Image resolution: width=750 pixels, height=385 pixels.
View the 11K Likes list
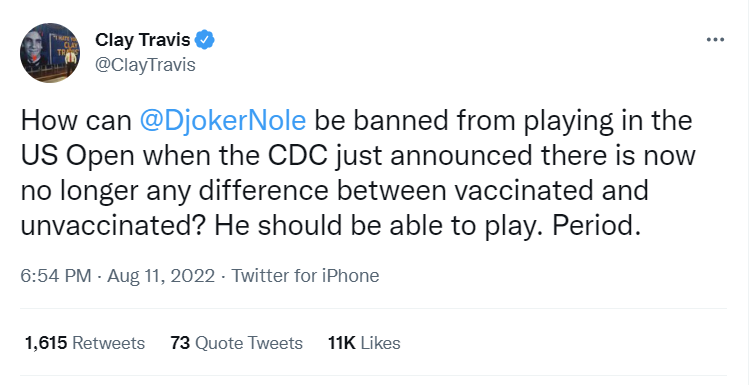pos(364,343)
